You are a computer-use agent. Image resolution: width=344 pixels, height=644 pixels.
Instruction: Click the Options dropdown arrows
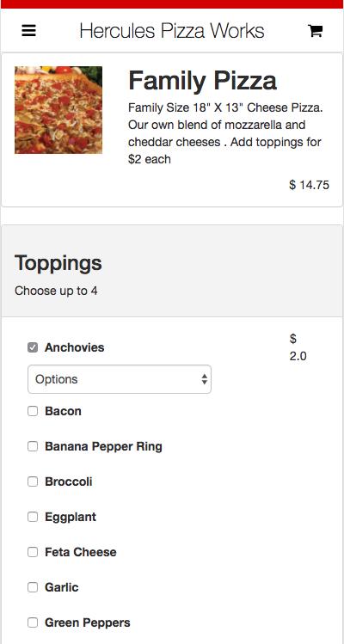point(205,379)
